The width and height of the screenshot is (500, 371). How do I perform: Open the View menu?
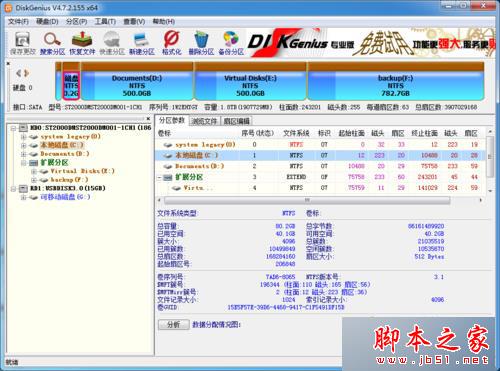[134, 22]
